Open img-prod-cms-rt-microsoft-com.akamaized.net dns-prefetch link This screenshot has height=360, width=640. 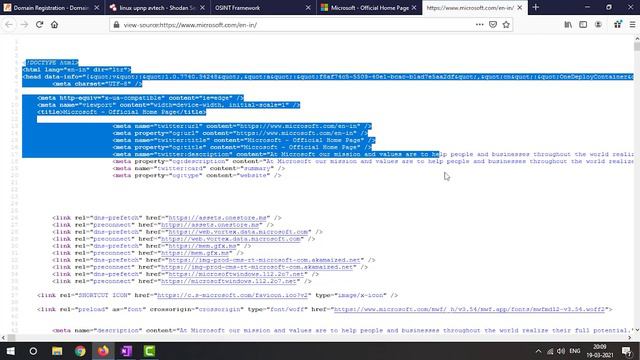click(264, 260)
